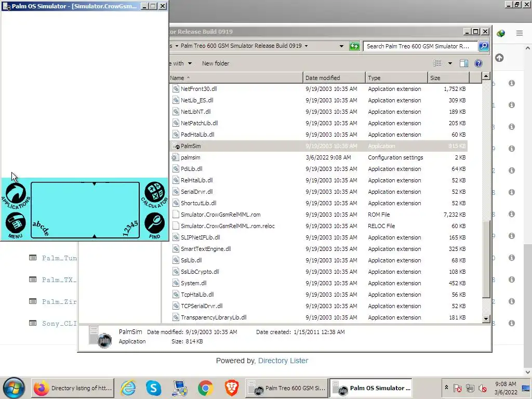
Task: Tap the Calculator silkscreen icon
Action: pos(155,195)
